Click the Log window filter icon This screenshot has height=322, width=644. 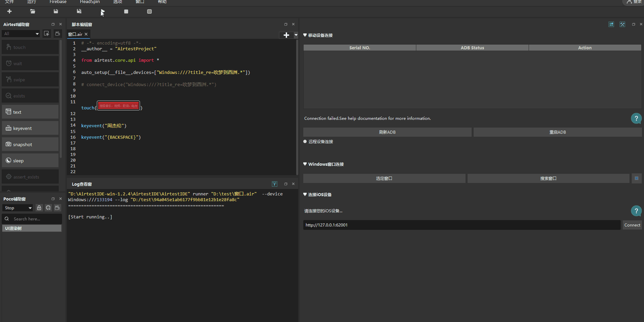(274, 184)
